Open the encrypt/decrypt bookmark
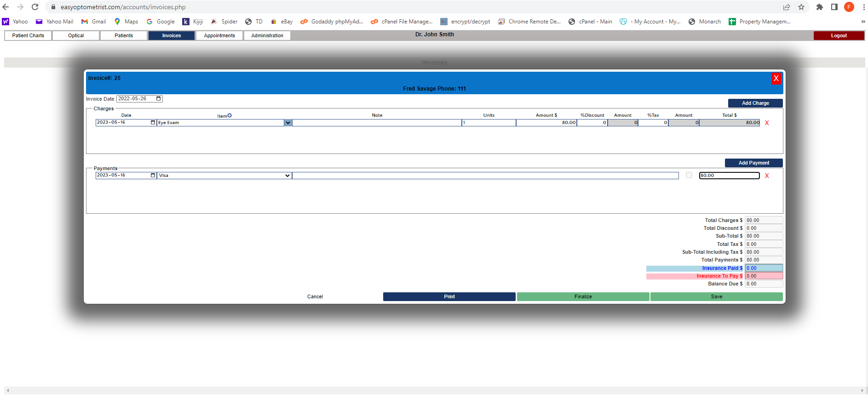 [466, 22]
